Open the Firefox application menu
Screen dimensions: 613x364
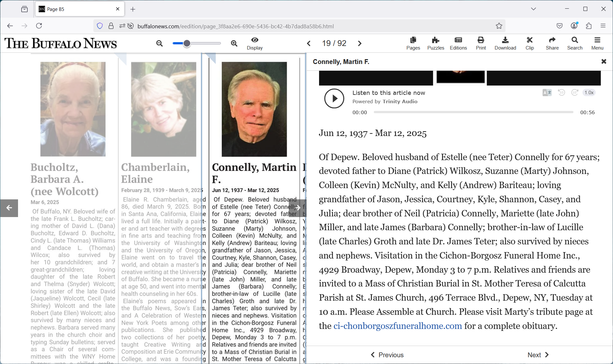click(x=603, y=26)
